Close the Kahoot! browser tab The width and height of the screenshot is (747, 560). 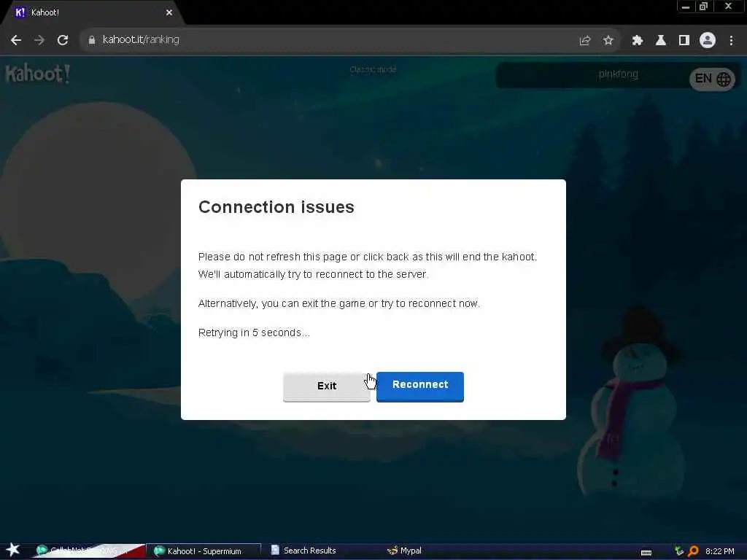(169, 12)
